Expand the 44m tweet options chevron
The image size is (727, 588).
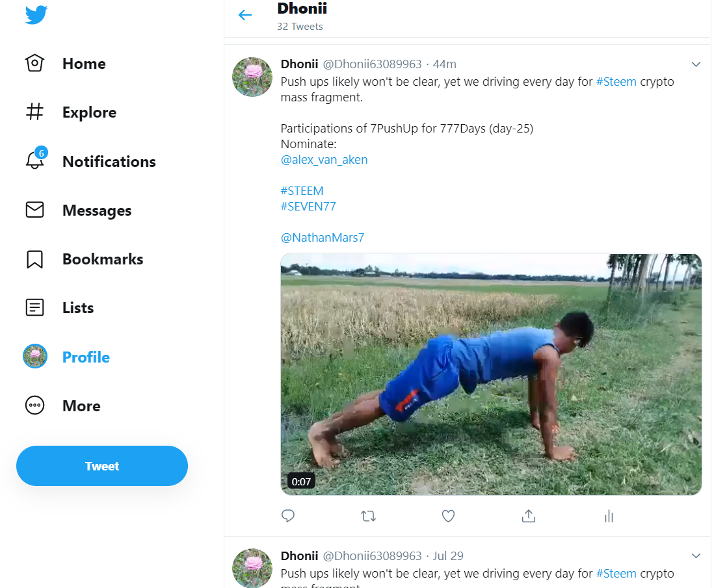(x=696, y=64)
